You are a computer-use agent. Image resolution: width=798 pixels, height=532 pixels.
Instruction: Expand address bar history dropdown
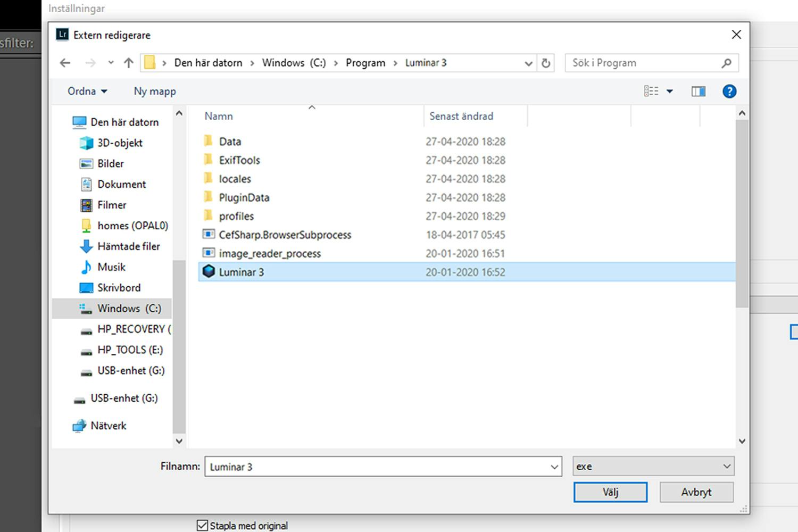pyautogui.click(x=528, y=63)
